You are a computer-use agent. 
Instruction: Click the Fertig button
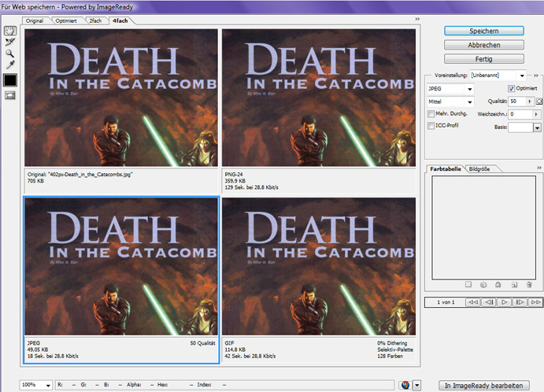[484, 59]
